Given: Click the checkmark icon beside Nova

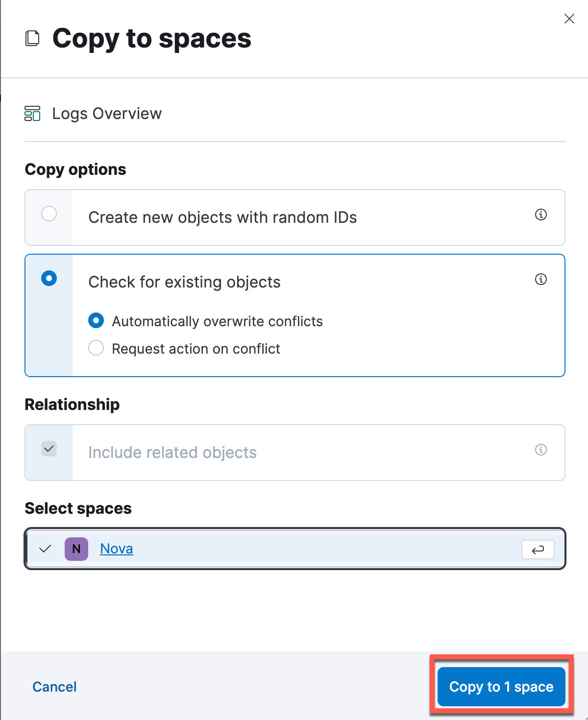Looking at the screenshot, I should (x=45, y=549).
